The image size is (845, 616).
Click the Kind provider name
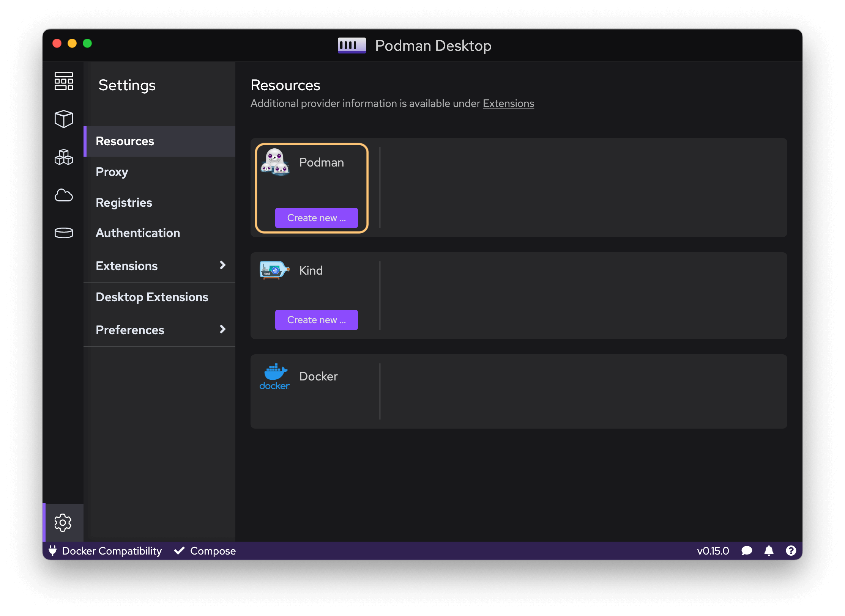311,270
